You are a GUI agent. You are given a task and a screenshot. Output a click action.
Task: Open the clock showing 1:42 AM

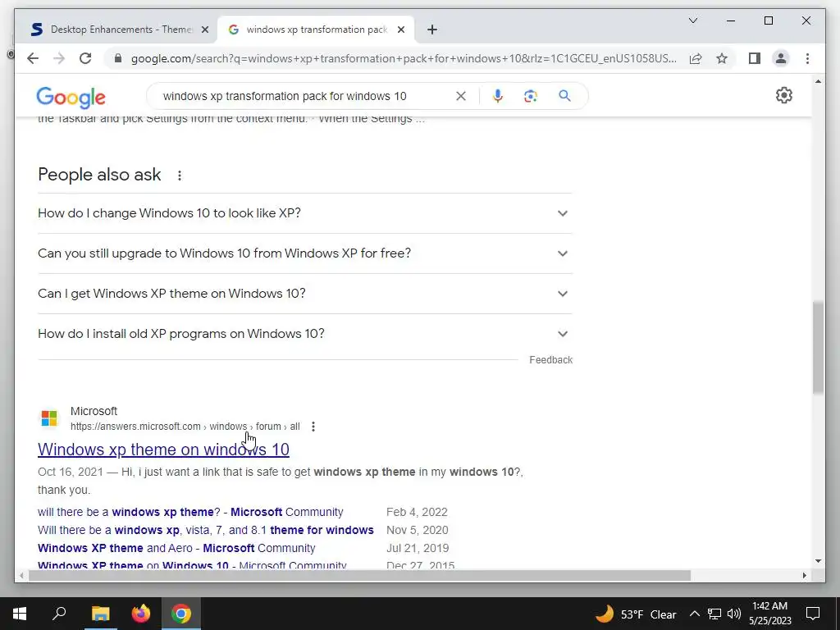(769, 614)
